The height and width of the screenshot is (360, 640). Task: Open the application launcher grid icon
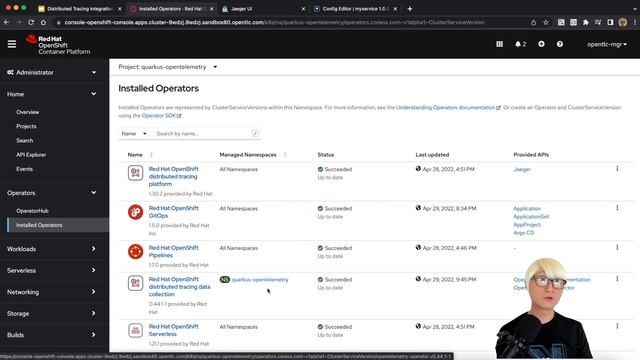(500, 44)
